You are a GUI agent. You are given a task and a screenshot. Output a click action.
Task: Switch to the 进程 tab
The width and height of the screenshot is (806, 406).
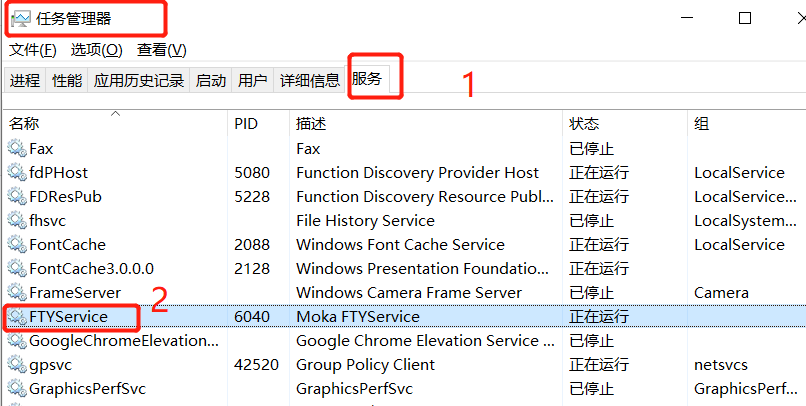pyautogui.click(x=25, y=81)
